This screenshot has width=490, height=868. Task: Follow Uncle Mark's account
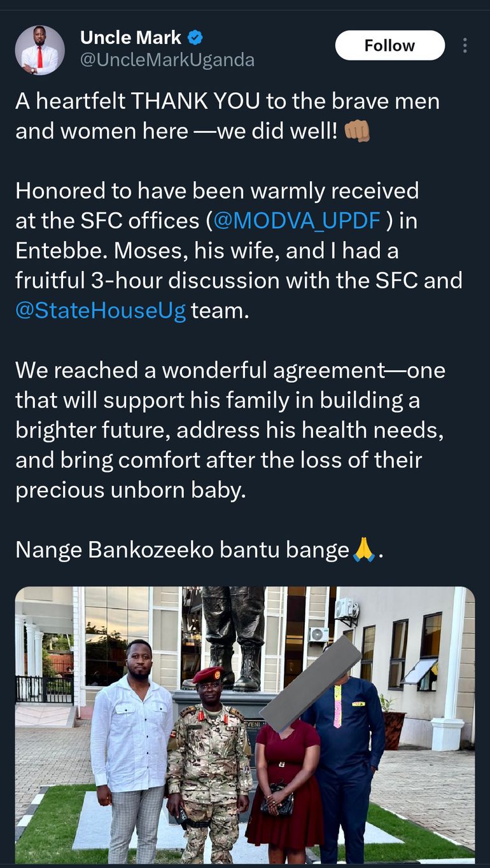pos(389,46)
